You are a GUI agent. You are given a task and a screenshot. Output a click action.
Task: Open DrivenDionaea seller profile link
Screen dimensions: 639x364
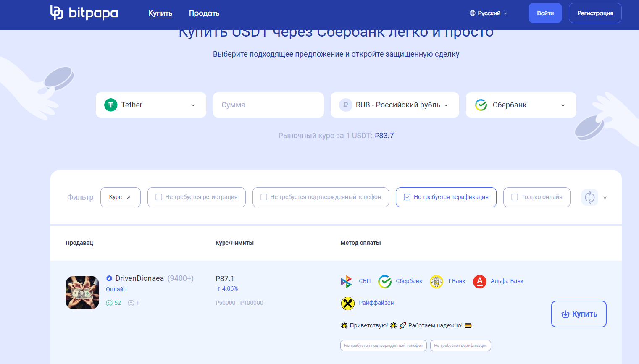[x=139, y=278]
